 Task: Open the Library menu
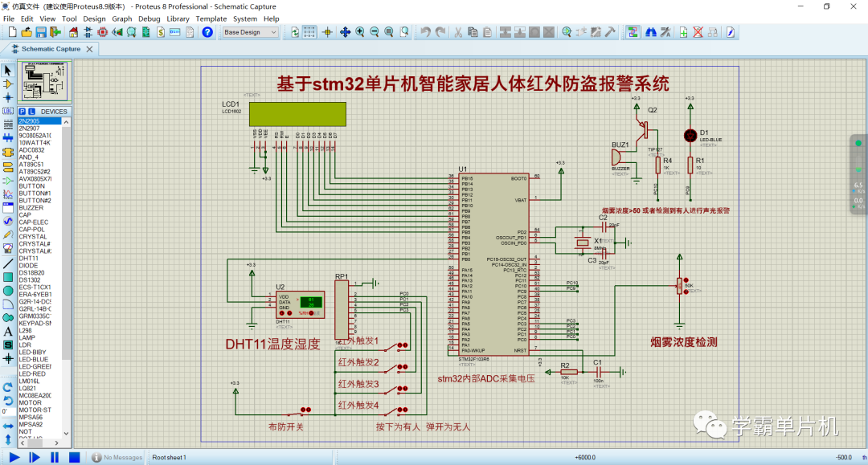178,18
